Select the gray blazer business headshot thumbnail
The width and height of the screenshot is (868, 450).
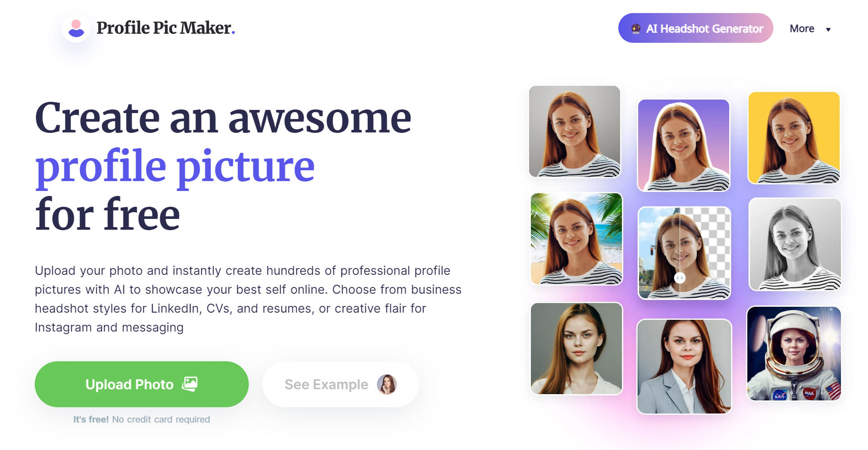click(x=684, y=367)
